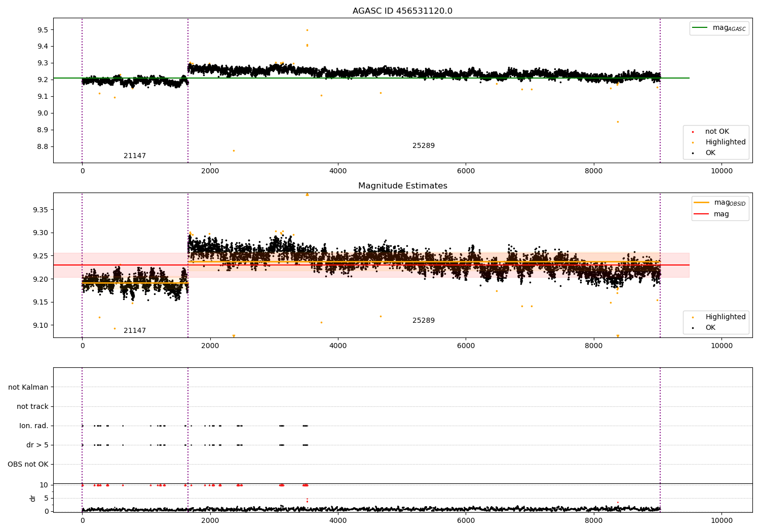Click the y-tick 10 on the dr axis
The image size is (760, 532).
[x=44, y=485]
